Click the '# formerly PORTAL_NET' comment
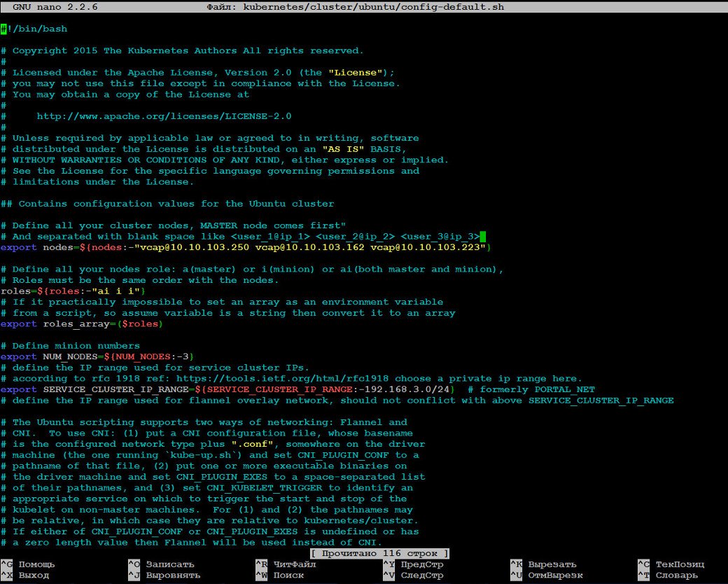The width and height of the screenshot is (728, 584). [531, 389]
